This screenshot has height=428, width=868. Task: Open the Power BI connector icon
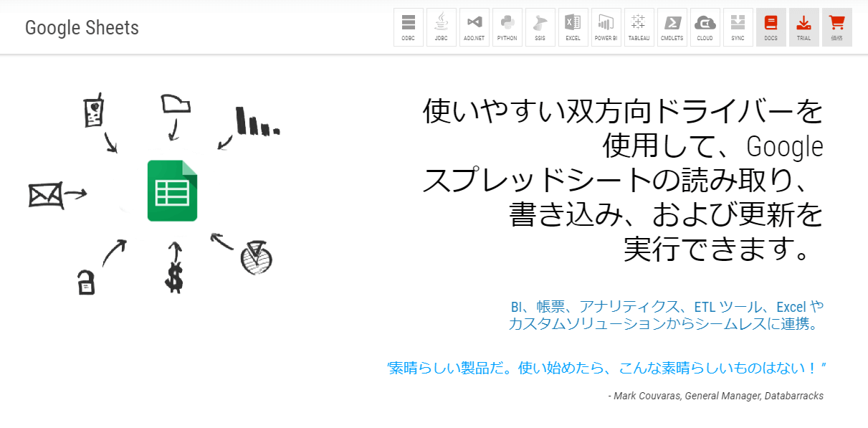click(x=606, y=27)
